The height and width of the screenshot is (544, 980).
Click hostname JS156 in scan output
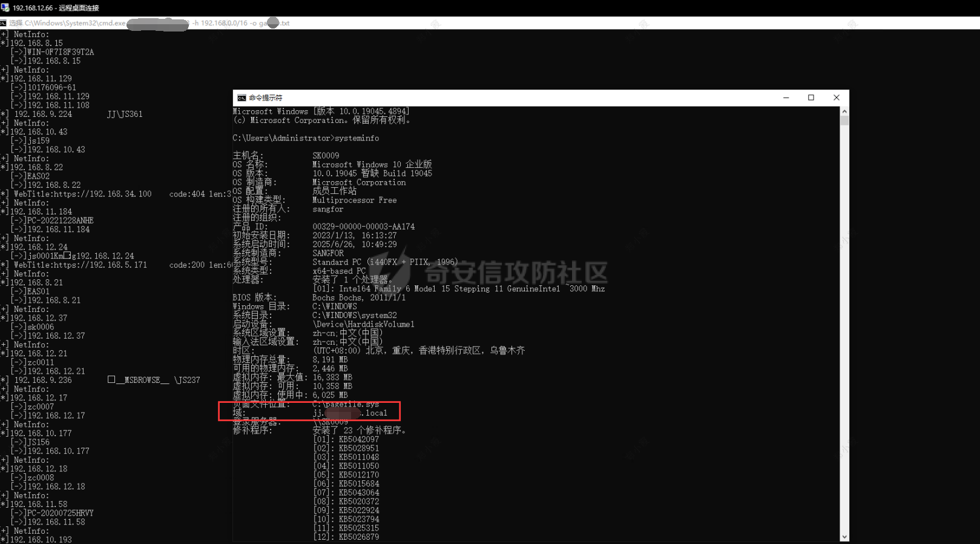click(x=38, y=442)
